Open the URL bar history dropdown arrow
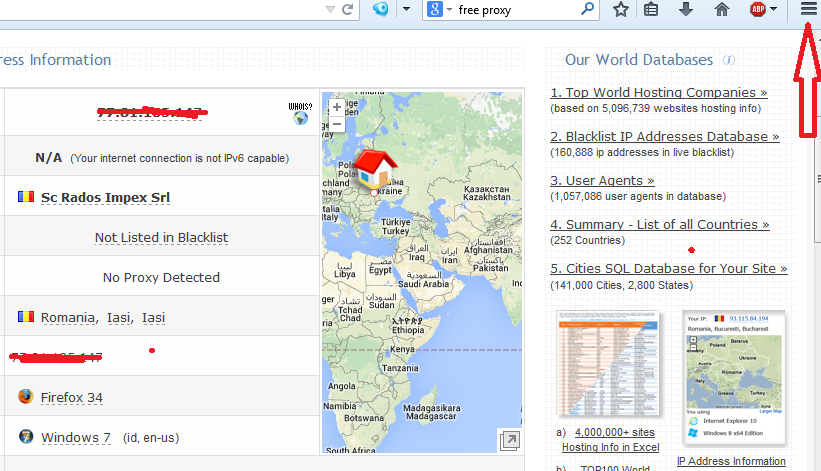This screenshot has width=821, height=471. click(330, 9)
